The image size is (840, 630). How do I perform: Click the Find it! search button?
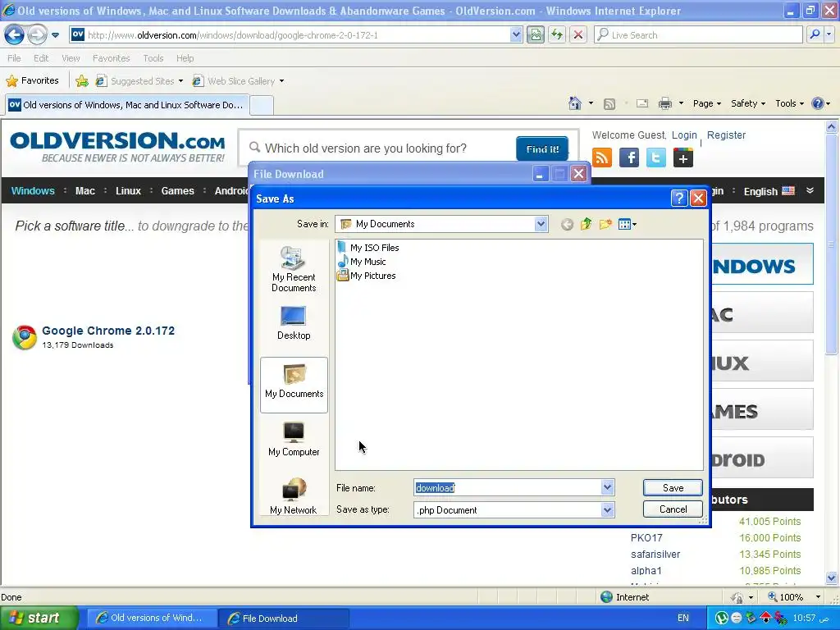coord(542,149)
